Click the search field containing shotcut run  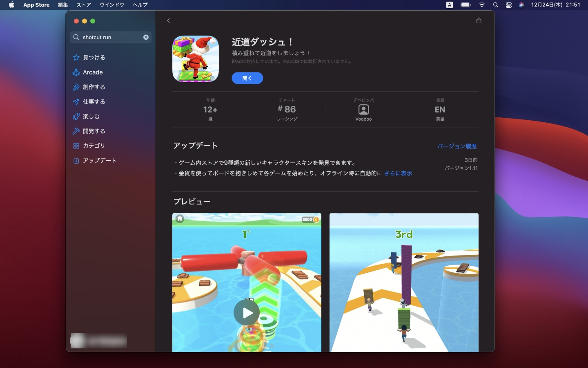111,37
